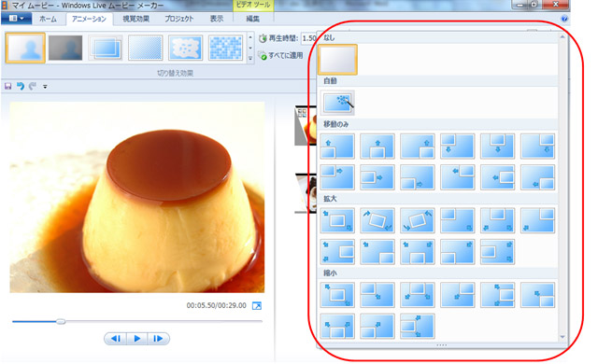Expand the transitions gallery more arrow
Viewport: 598px width, 364px height.
pyautogui.click(x=250, y=58)
